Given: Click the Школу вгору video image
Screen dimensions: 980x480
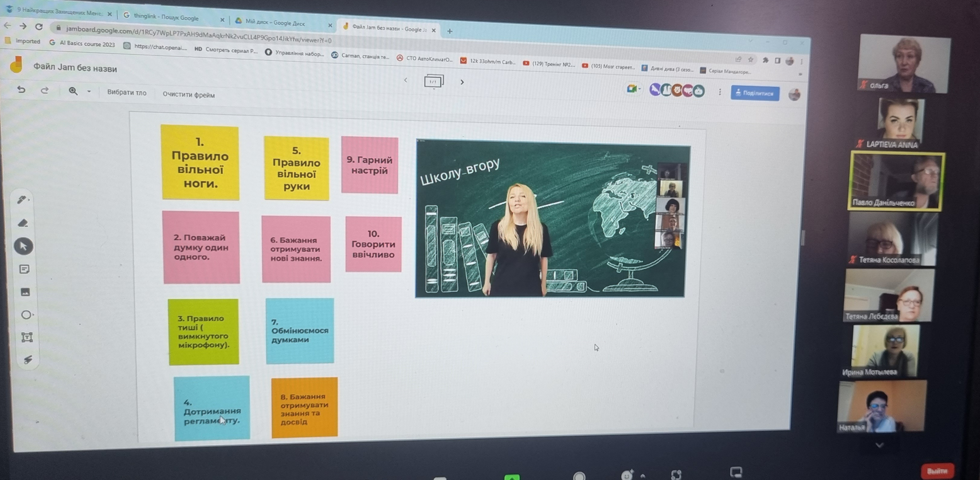Looking at the screenshot, I should [x=550, y=219].
